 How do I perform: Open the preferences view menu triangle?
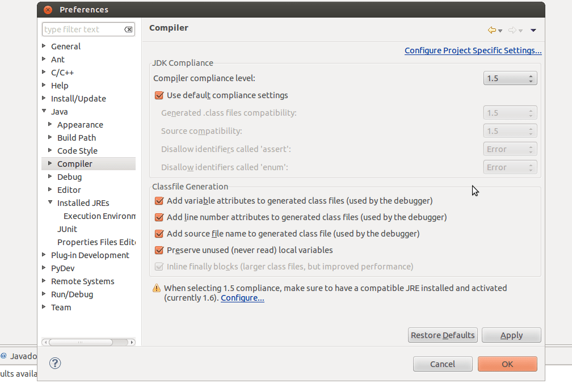[x=533, y=30]
